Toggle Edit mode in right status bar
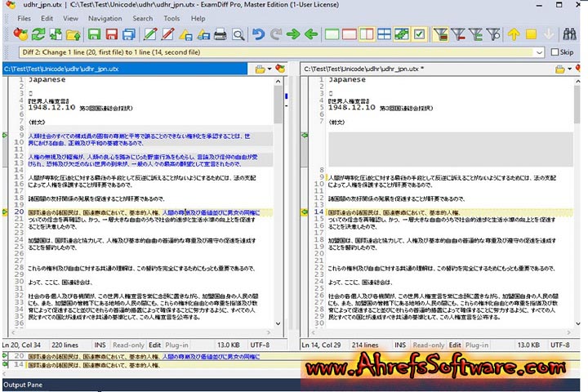Screen dimensions: 588x392 coord(454,345)
